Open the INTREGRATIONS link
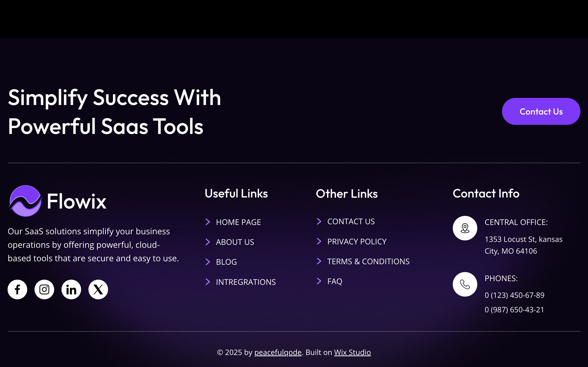 (246, 282)
